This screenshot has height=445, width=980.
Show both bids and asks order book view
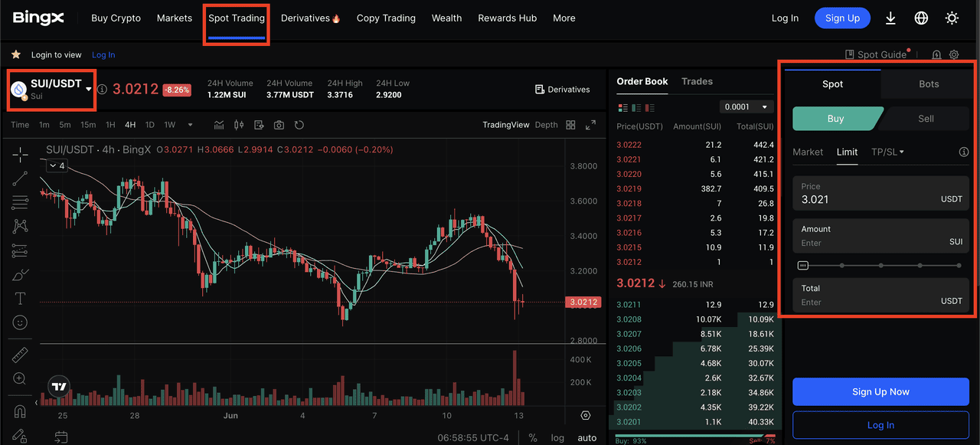622,107
